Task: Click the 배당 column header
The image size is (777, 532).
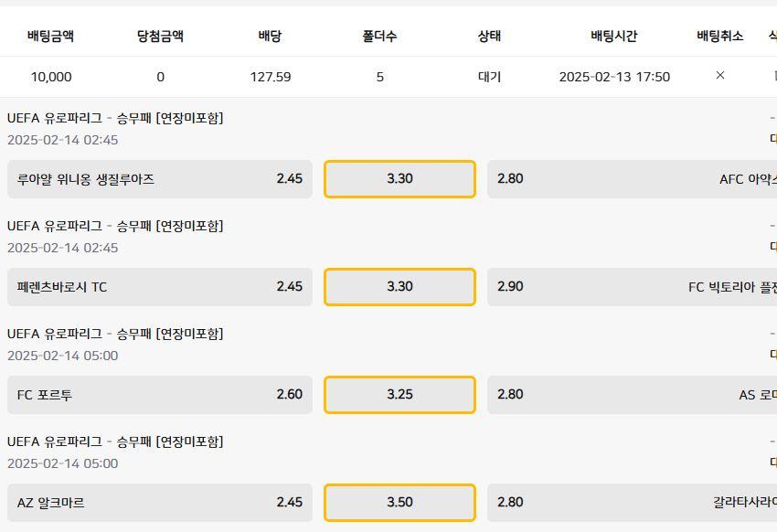Action: click(x=270, y=37)
